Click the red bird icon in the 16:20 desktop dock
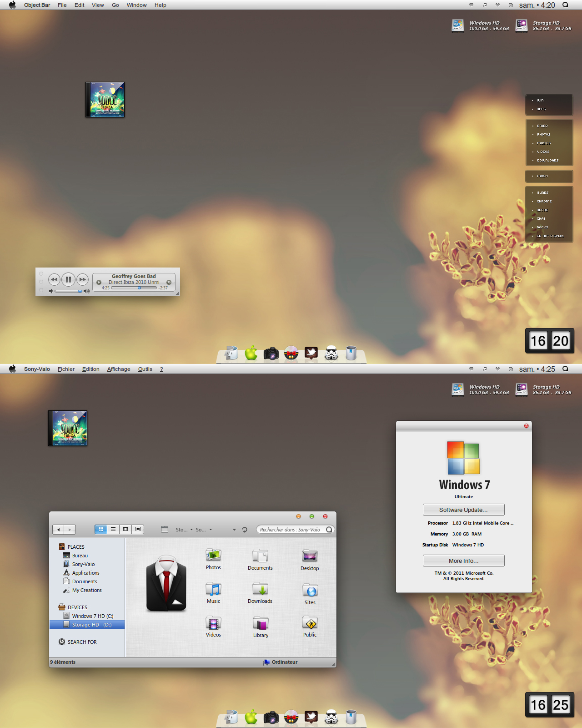Image resolution: width=582 pixels, height=728 pixels. click(x=311, y=353)
